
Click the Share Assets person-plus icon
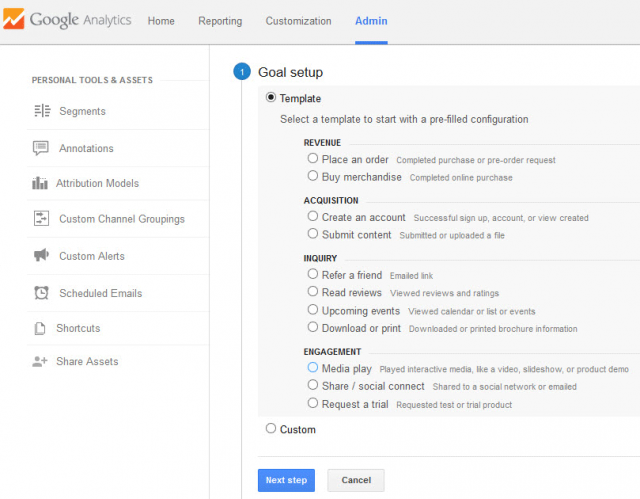point(40,361)
